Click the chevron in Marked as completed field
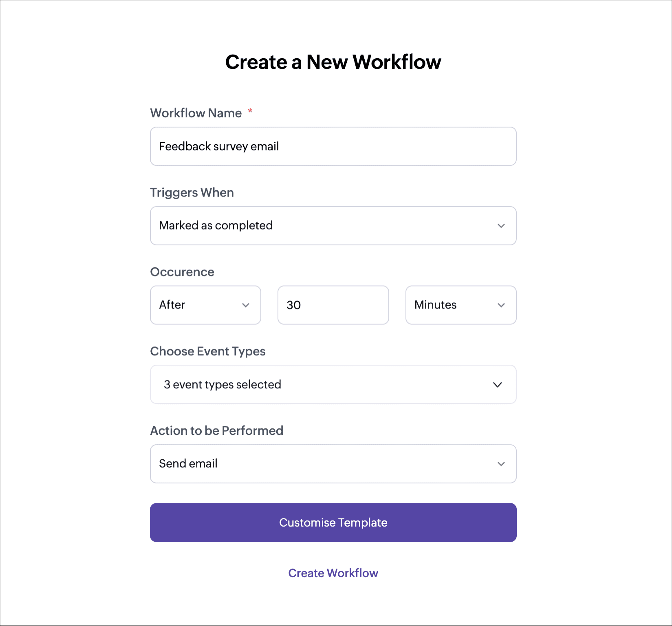This screenshot has width=672, height=626. click(x=501, y=226)
